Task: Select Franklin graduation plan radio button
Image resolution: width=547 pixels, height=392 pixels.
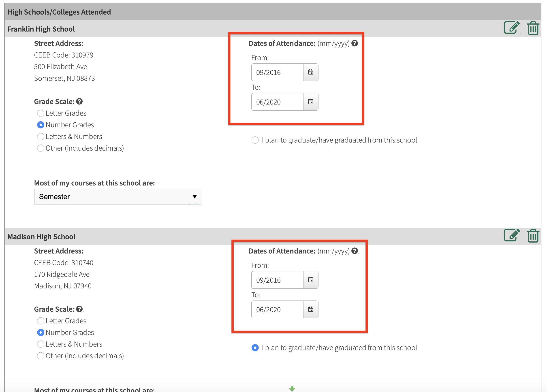Action: (255, 140)
